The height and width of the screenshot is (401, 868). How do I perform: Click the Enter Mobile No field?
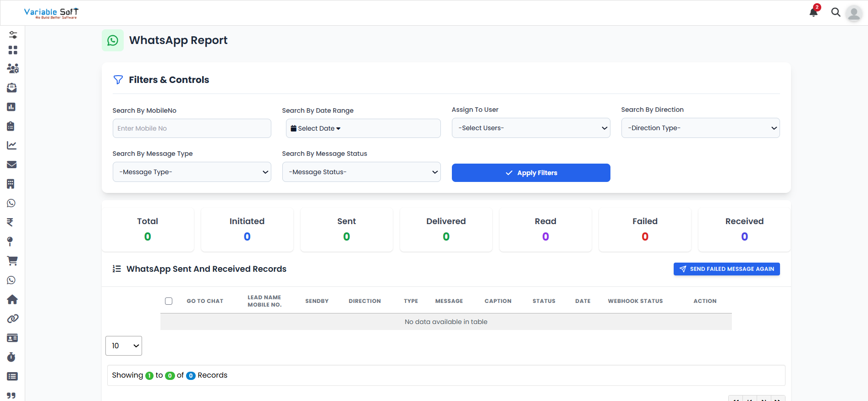[x=192, y=128]
